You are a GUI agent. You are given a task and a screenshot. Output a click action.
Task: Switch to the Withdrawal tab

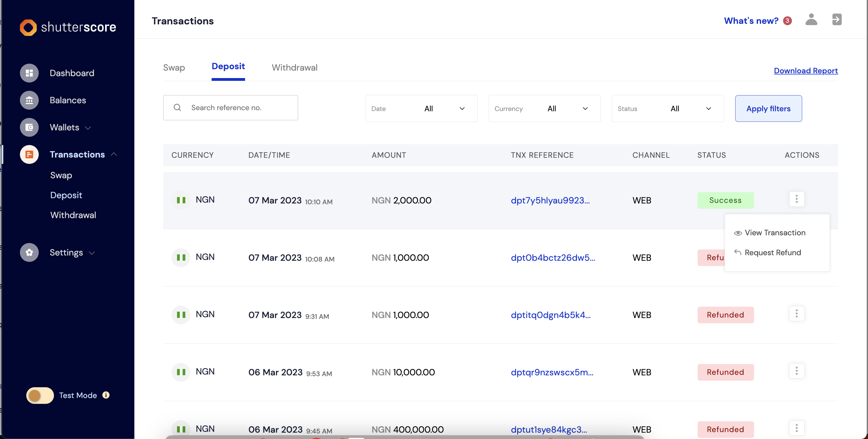(295, 68)
